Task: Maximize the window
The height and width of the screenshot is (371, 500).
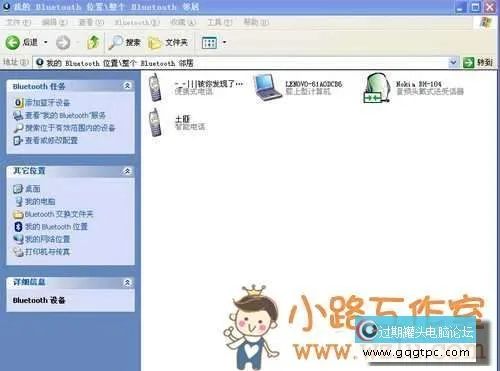Action: (x=476, y=7)
